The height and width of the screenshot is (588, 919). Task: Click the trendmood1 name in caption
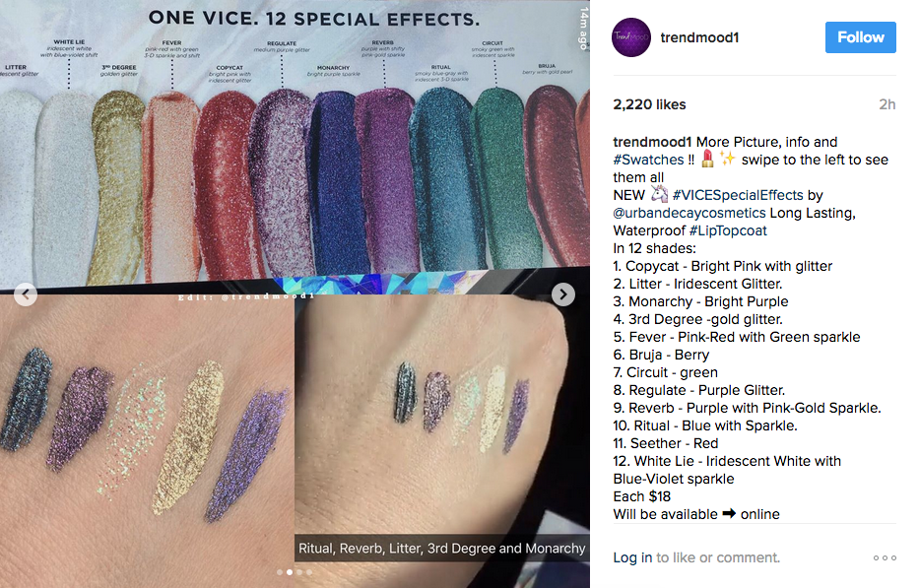pyautogui.click(x=652, y=142)
